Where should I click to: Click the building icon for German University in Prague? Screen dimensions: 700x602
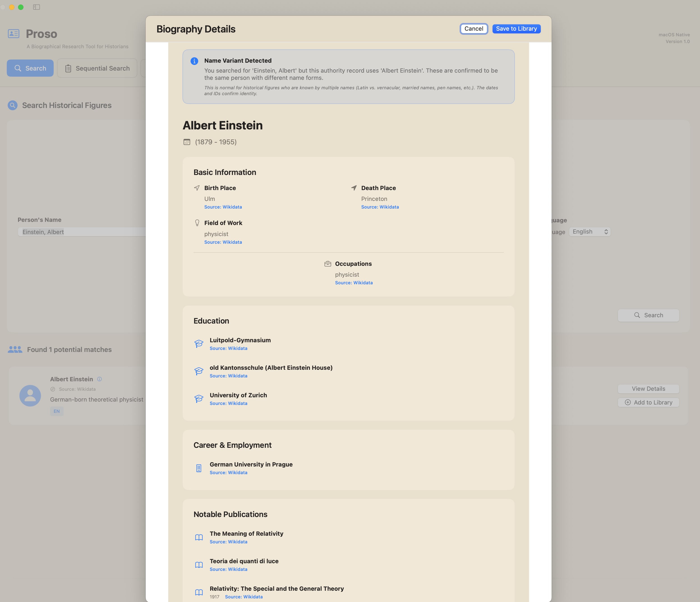199,468
